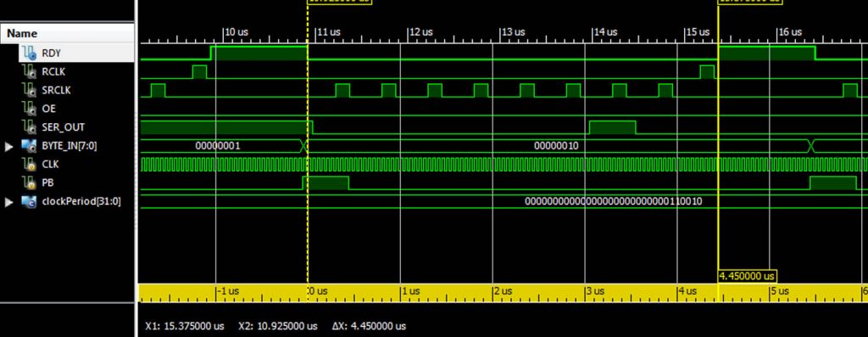Expand the clockPeriod[31:0] bus

click(8, 202)
